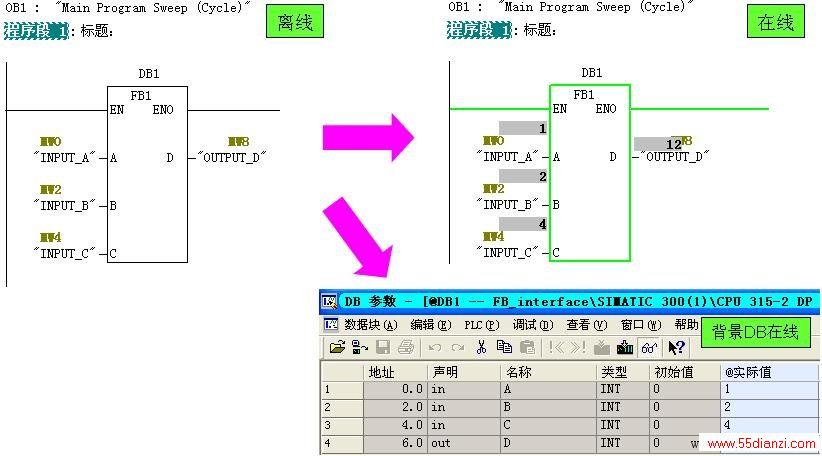The image size is (822, 456).
Task: Click the DB window title bar icon
Action: click(329, 301)
